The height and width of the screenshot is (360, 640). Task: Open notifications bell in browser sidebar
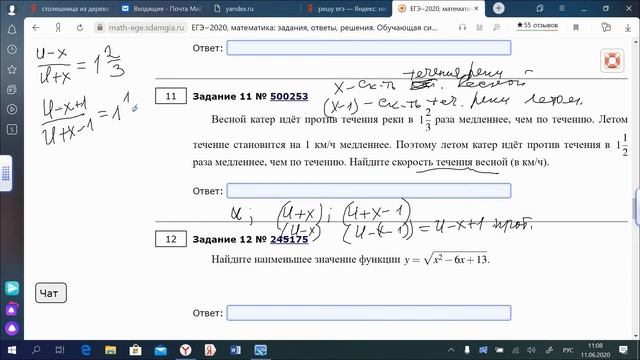pos(12,30)
